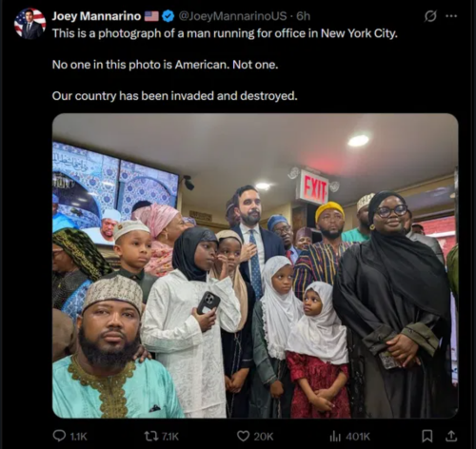The width and height of the screenshot is (476, 449).
Task: Click the share upload icon
Action: pyautogui.click(x=450, y=437)
